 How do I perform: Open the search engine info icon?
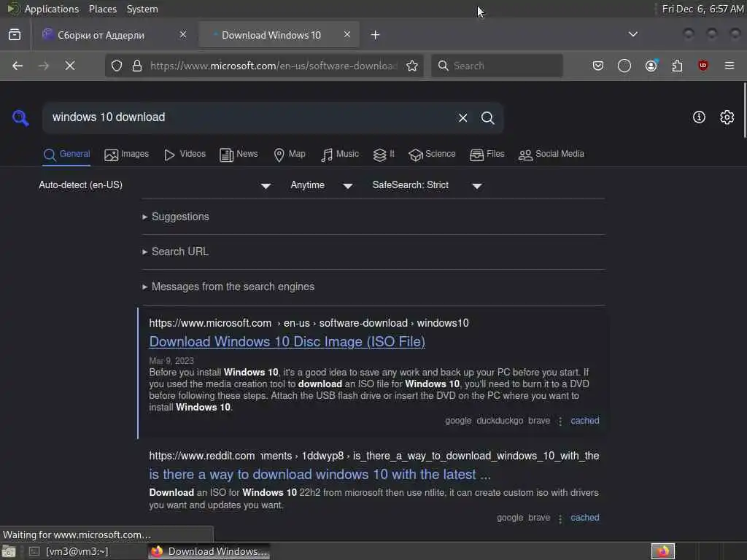click(699, 117)
